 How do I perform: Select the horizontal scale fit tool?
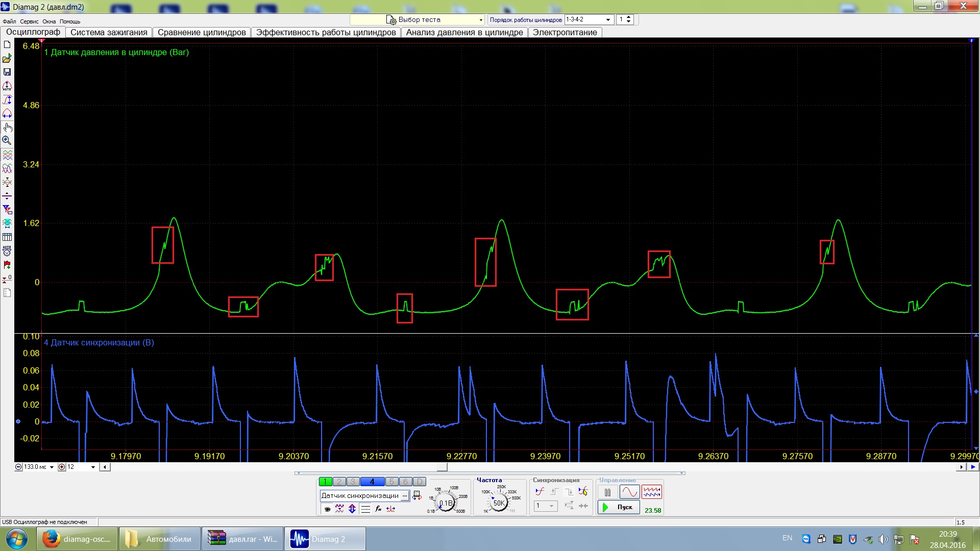tap(7, 114)
